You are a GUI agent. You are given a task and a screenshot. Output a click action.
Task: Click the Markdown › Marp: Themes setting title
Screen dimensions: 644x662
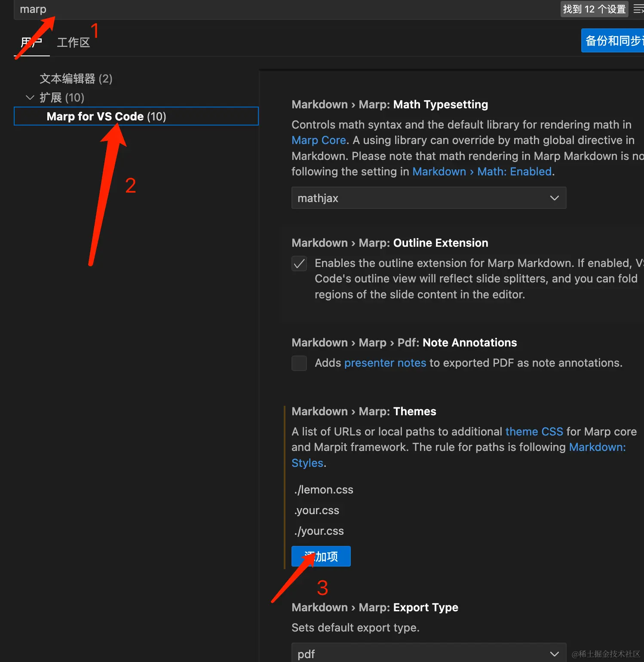(x=364, y=411)
